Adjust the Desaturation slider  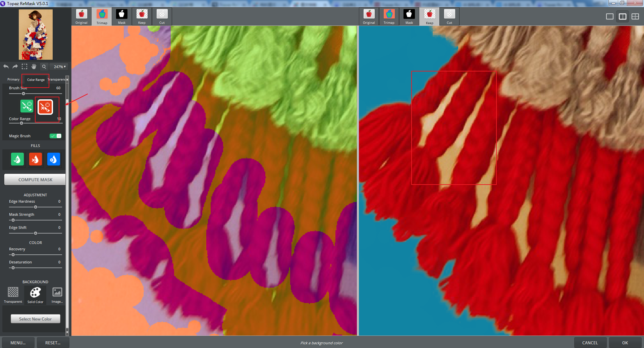tap(35, 268)
